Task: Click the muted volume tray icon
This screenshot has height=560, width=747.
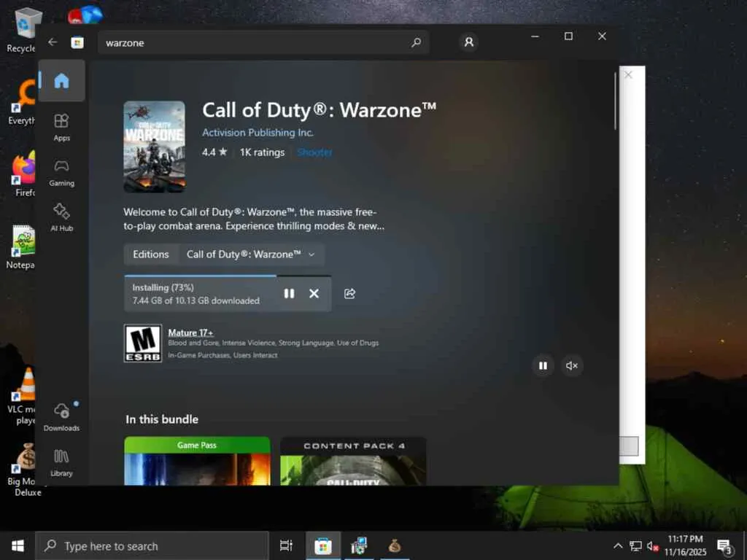Action: tap(652, 545)
